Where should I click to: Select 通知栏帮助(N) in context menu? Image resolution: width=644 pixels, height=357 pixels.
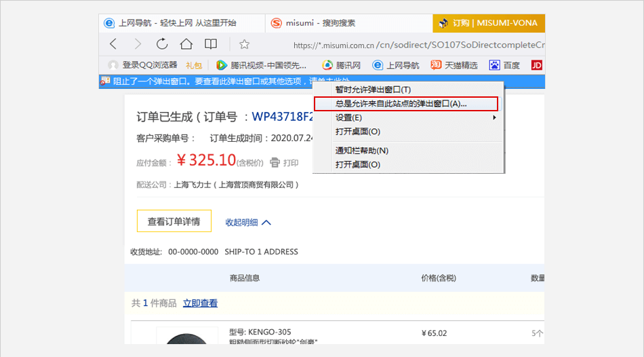coord(362,151)
